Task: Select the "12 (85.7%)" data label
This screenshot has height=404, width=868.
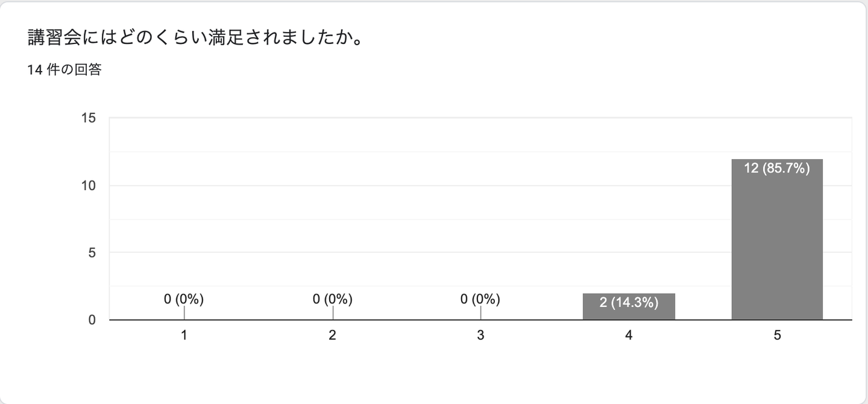Action: pos(777,169)
